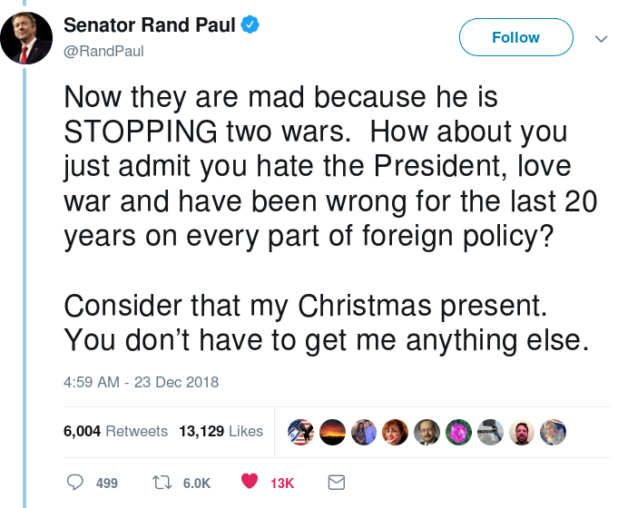
Task: Click the blue verified badge
Action: 249,25
